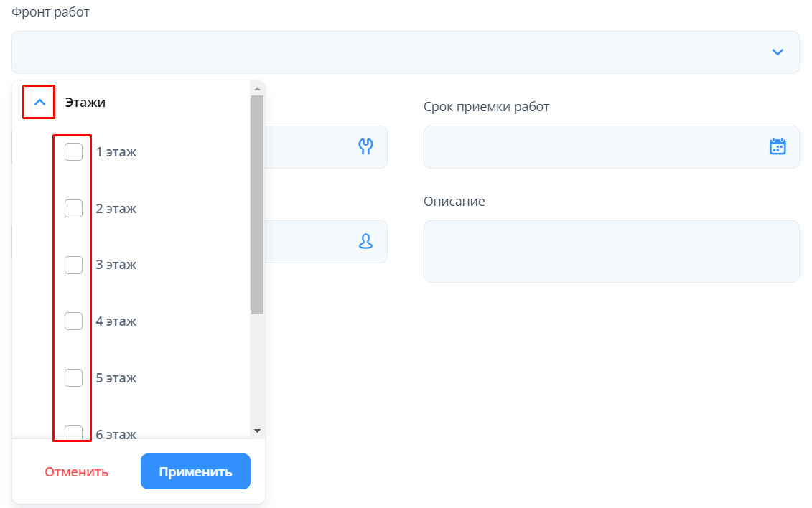Click the Фронт работ chevron arrow

(778, 52)
